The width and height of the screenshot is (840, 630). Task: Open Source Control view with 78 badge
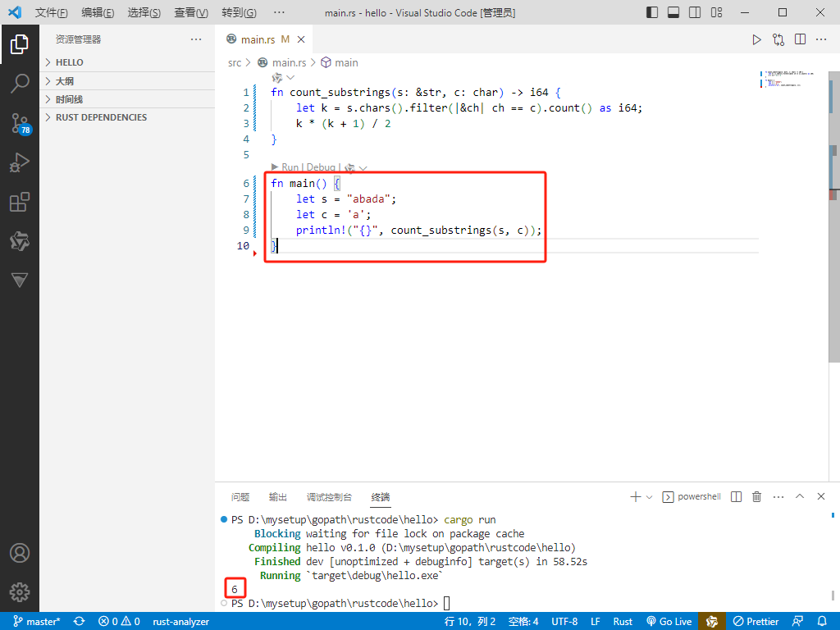pos(20,123)
